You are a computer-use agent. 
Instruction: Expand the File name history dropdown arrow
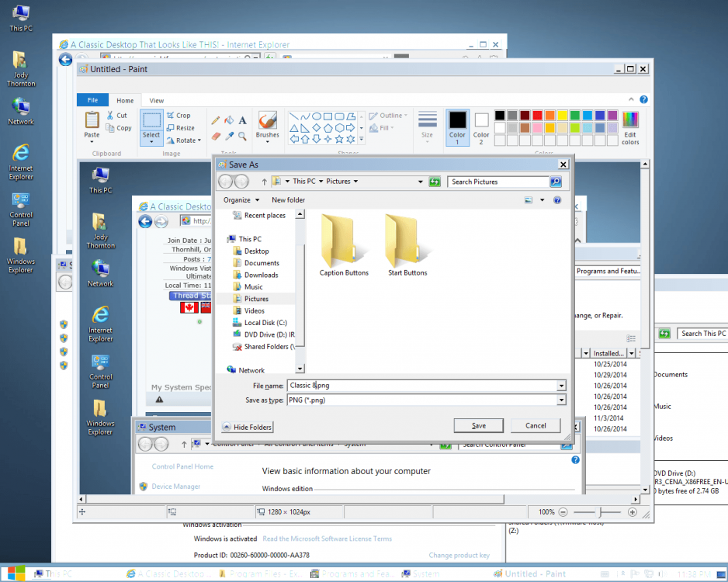click(561, 386)
